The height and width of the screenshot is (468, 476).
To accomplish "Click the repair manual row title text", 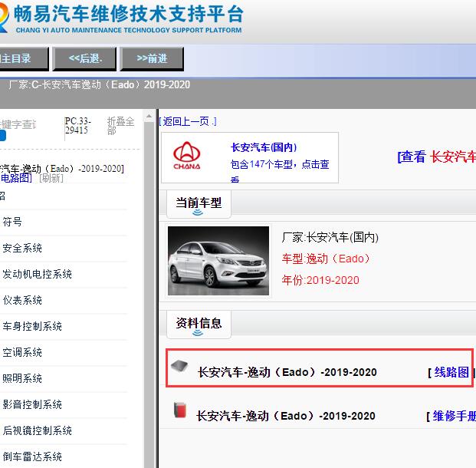I will point(286,416).
